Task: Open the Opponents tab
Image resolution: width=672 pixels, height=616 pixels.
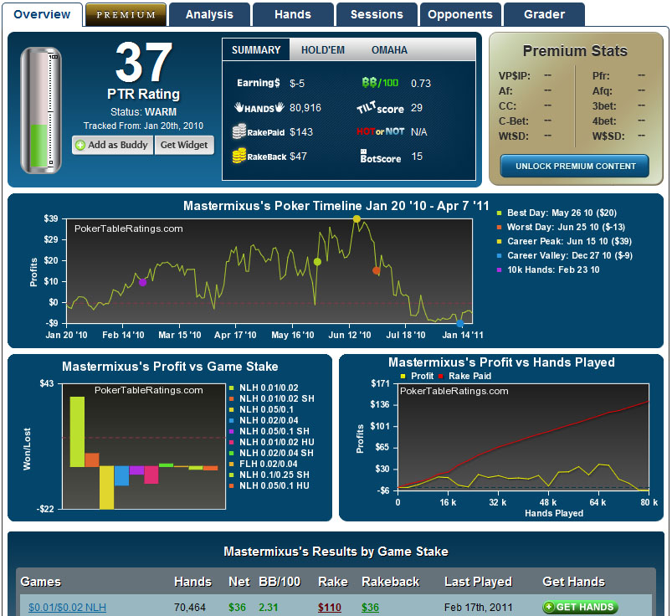Action: pyautogui.click(x=460, y=14)
